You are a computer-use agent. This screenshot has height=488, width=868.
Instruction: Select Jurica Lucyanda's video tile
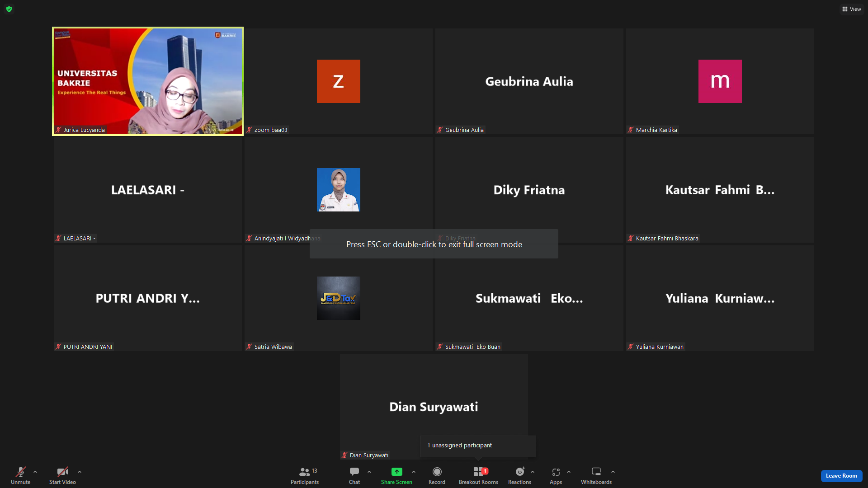coord(148,81)
